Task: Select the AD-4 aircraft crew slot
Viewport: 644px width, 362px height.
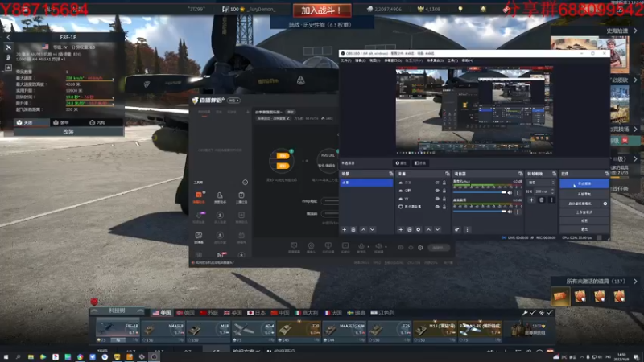Action: tap(254, 331)
